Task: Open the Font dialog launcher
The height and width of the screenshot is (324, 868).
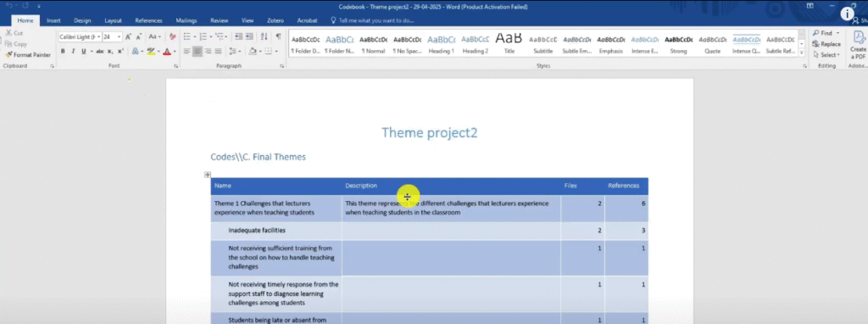Action: (176, 66)
